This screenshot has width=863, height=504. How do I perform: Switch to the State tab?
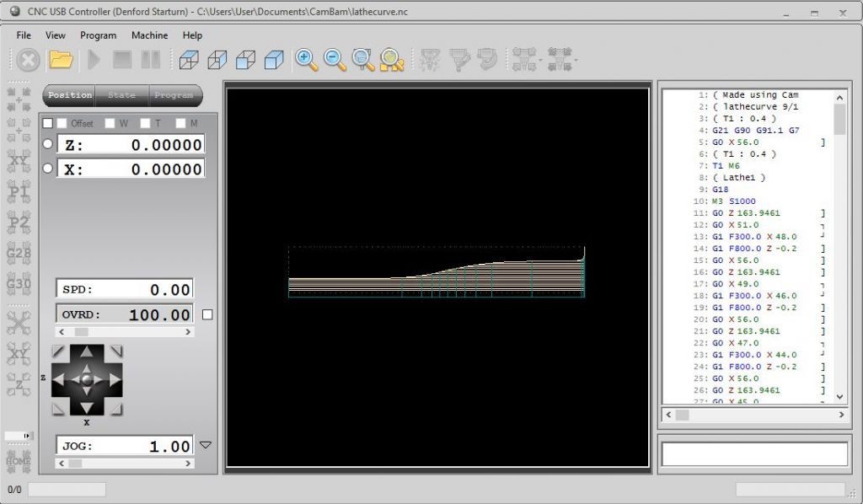tap(121, 95)
